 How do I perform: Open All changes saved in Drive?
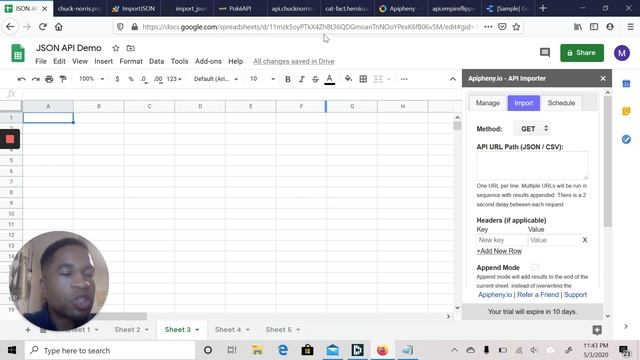pos(293,61)
